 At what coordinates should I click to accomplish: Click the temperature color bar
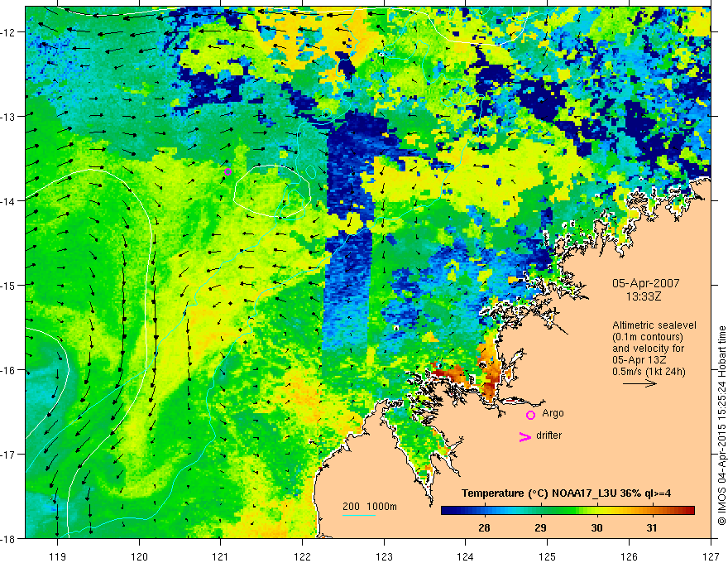[x=568, y=511]
